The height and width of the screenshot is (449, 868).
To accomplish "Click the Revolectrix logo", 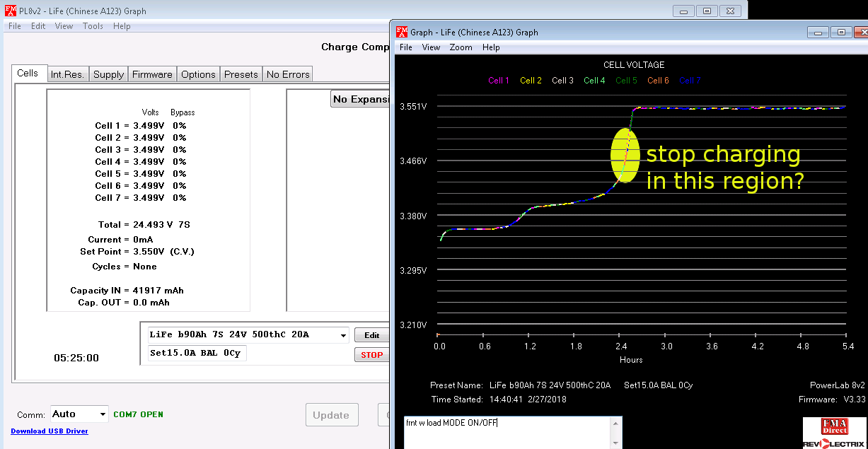I will [x=835, y=444].
